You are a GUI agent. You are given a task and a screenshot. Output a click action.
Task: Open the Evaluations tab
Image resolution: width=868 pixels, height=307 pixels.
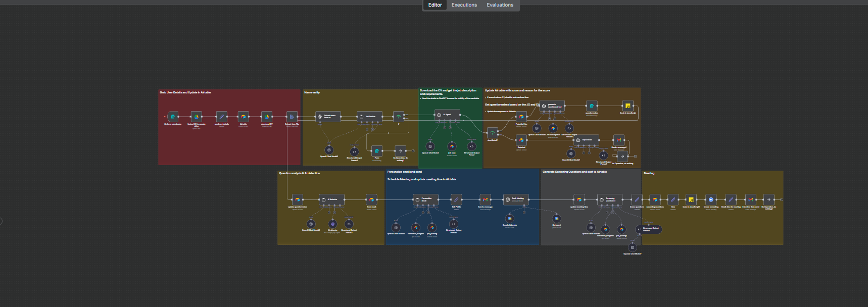tap(500, 5)
